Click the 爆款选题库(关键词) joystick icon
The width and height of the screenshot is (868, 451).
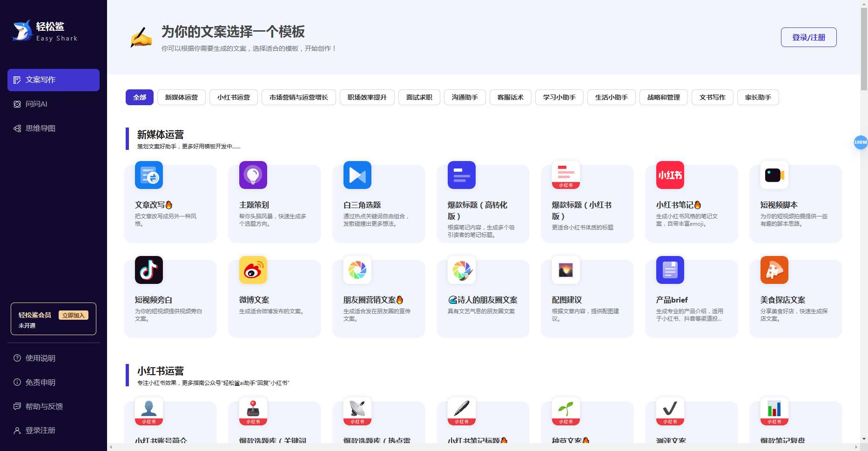[x=253, y=411]
